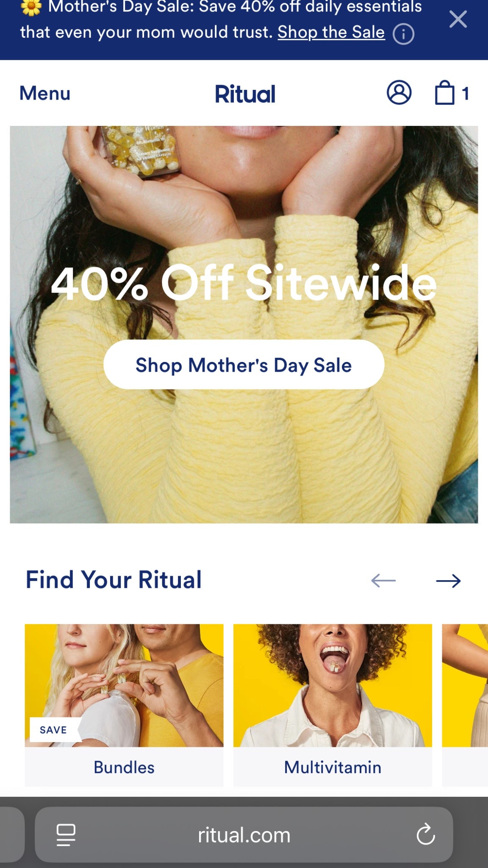Follow the Shop the Sale link
488x868 pixels.
click(x=331, y=32)
